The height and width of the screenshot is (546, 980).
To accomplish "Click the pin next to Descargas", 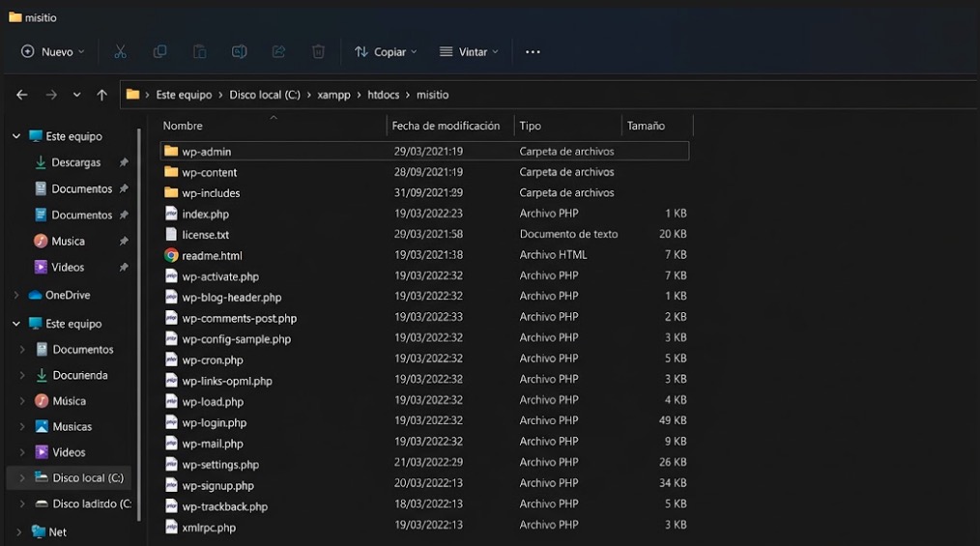I will point(124,162).
